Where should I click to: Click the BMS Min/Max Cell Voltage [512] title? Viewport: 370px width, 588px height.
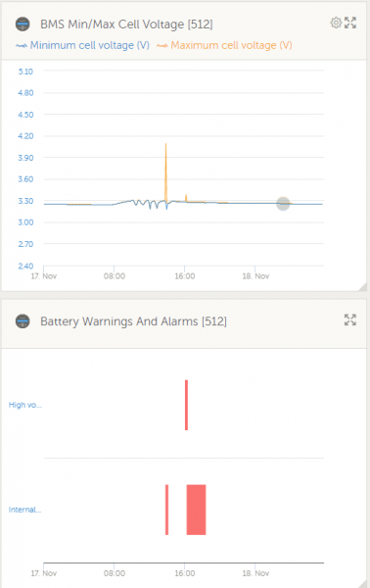[x=126, y=24]
